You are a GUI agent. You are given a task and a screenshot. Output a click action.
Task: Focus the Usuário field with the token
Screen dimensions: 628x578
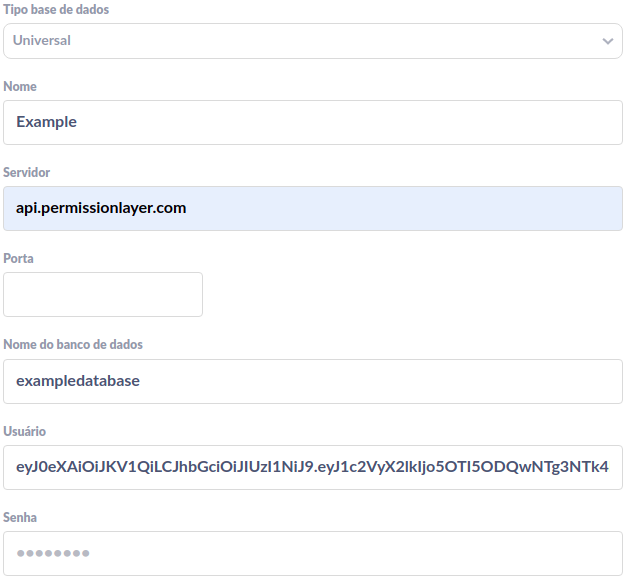(312, 467)
